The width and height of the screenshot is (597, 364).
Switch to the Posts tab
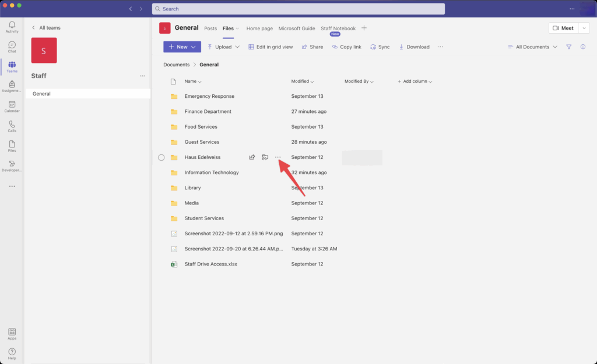[x=210, y=29]
